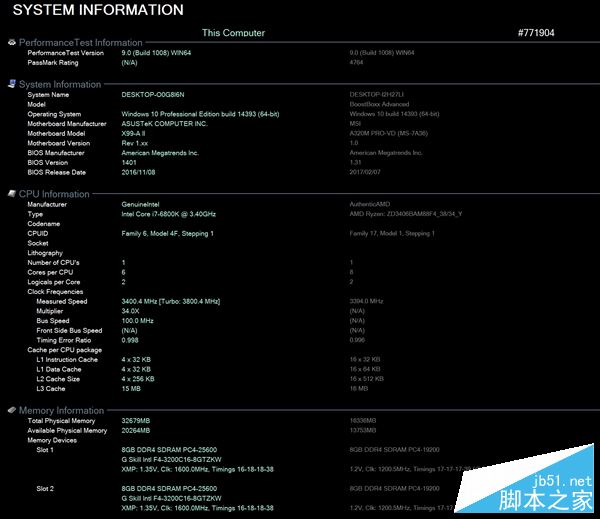600x519 pixels.
Task: Select the 'Logicals per Core' row label
Action: [54, 282]
